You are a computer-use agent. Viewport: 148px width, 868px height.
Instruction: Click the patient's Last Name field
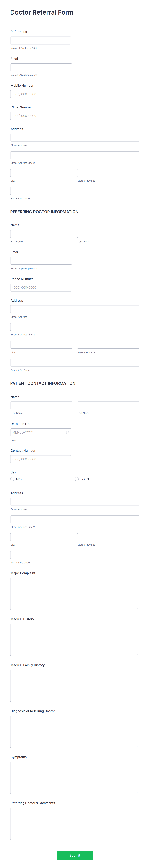[x=108, y=405]
